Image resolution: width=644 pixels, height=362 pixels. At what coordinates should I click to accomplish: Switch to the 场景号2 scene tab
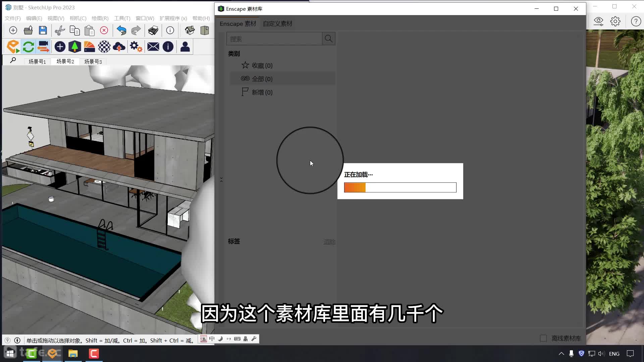[65, 61]
